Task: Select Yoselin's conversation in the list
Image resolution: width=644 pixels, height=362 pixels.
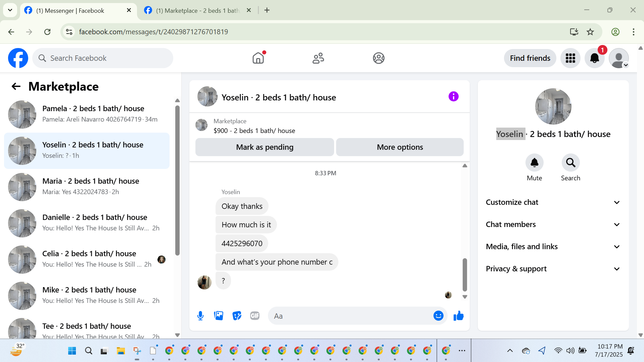Action: click(87, 151)
